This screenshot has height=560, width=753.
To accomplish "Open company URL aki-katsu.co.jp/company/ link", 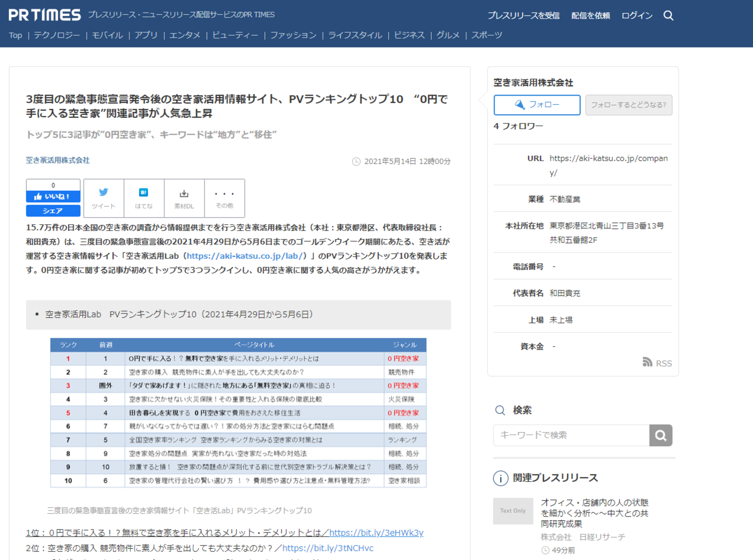I will pyautogui.click(x=608, y=165).
